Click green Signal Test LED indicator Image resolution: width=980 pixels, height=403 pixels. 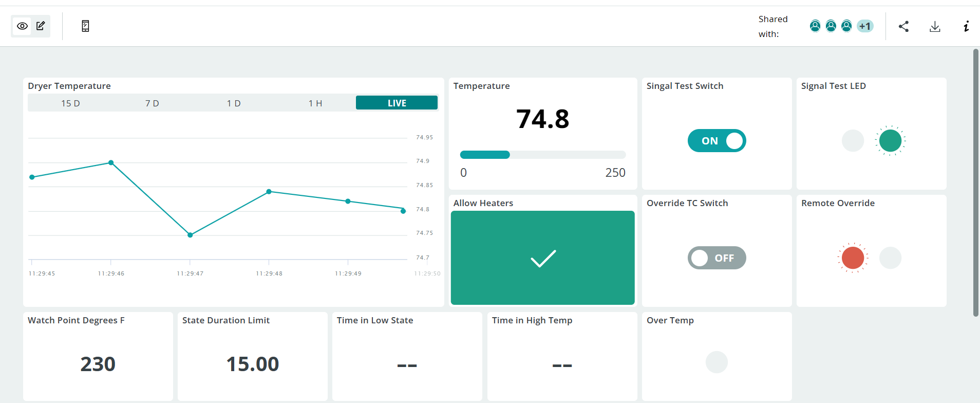[890, 141]
